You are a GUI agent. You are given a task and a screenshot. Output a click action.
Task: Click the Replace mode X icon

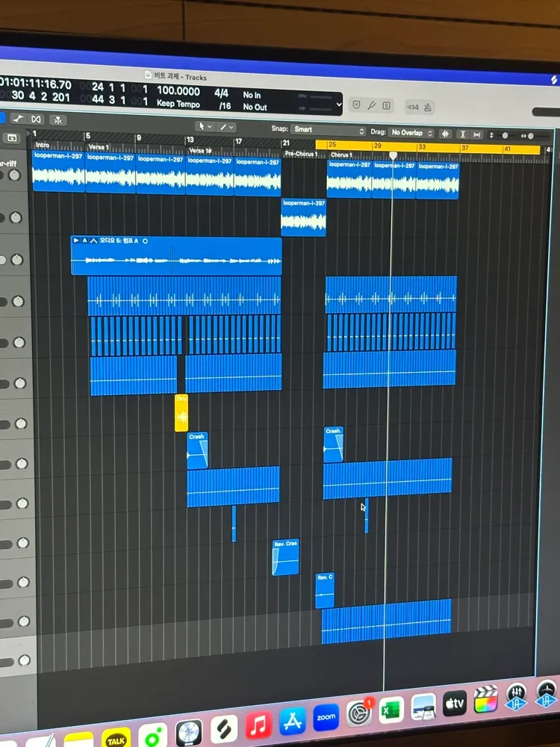(356, 105)
